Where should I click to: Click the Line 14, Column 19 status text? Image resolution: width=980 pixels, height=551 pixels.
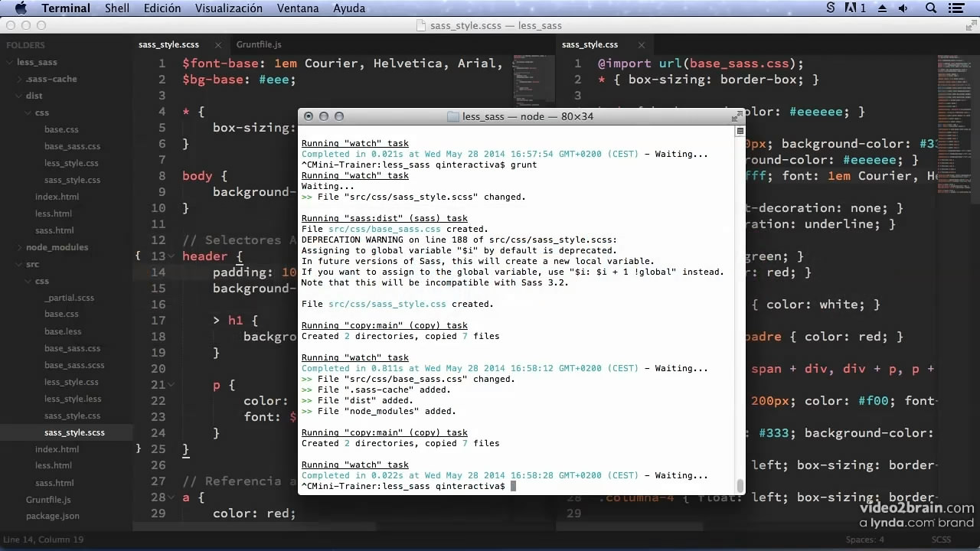[x=43, y=540]
